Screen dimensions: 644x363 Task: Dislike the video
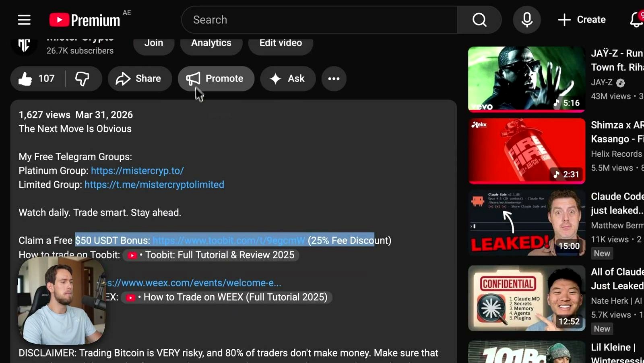coord(83,79)
